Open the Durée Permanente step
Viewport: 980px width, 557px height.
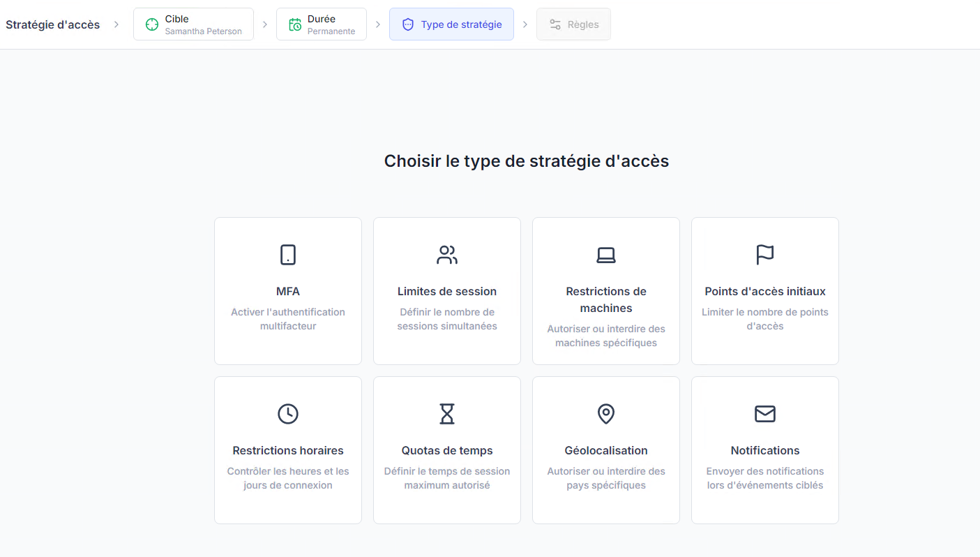coord(322,24)
